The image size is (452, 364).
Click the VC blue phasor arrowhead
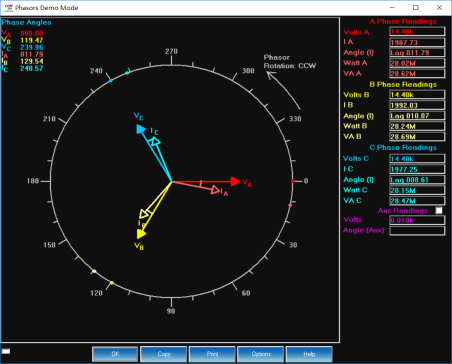coord(141,129)
